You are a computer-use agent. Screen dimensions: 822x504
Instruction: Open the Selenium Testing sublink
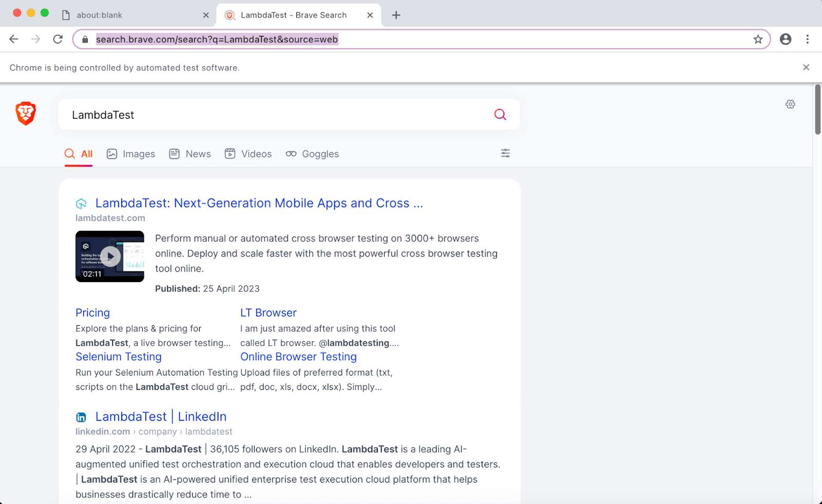coord(119,357)
